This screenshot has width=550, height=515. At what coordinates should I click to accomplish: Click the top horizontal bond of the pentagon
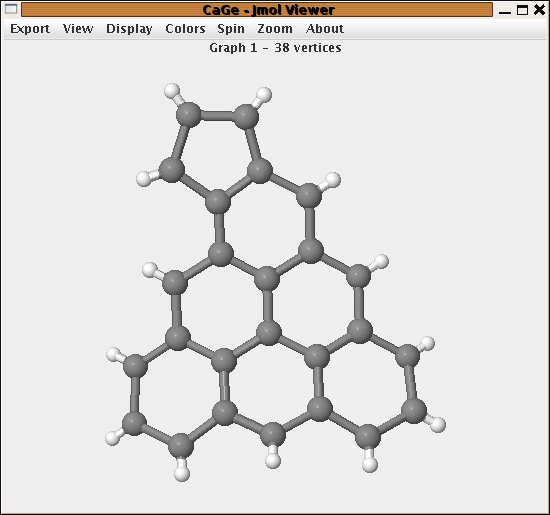click(217, 116)
